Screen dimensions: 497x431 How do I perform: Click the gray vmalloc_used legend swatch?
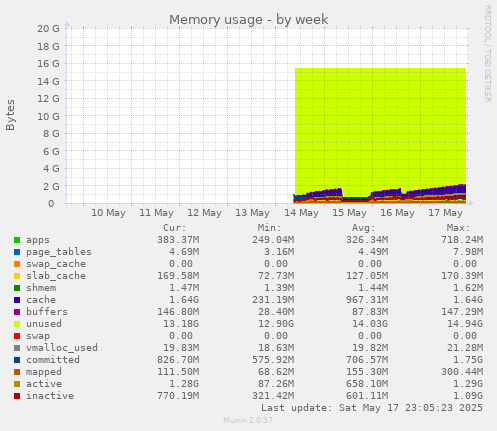click(17, 348)
